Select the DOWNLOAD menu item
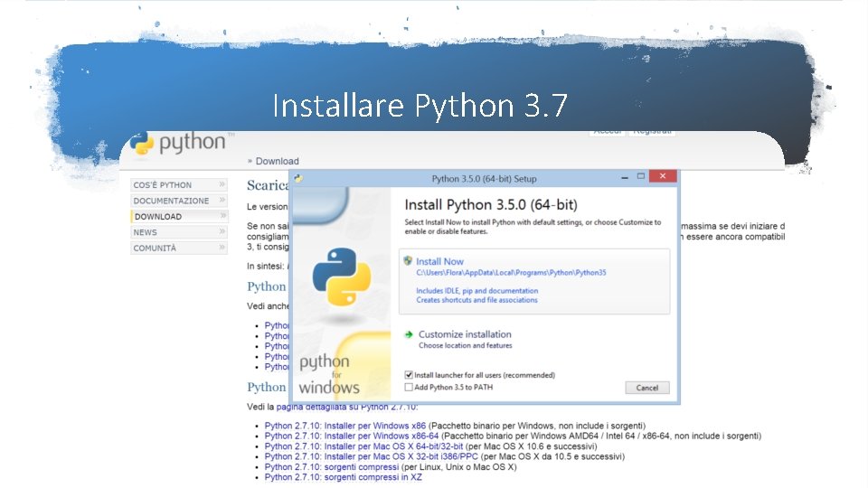This screenshot has height=488, width=868. (179, 216)
